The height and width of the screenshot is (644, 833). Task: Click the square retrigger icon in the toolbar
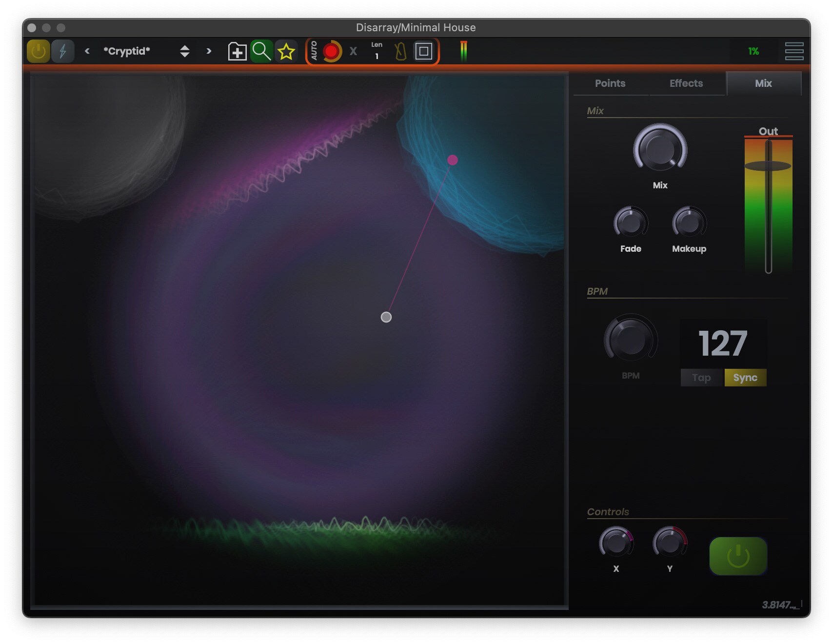pyautogui.click(x=424, y=51)
